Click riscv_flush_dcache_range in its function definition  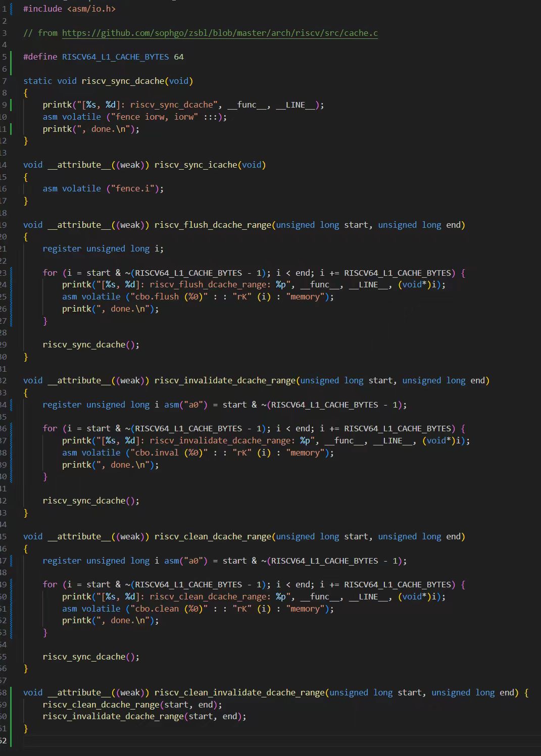click(x=213, y=225)
